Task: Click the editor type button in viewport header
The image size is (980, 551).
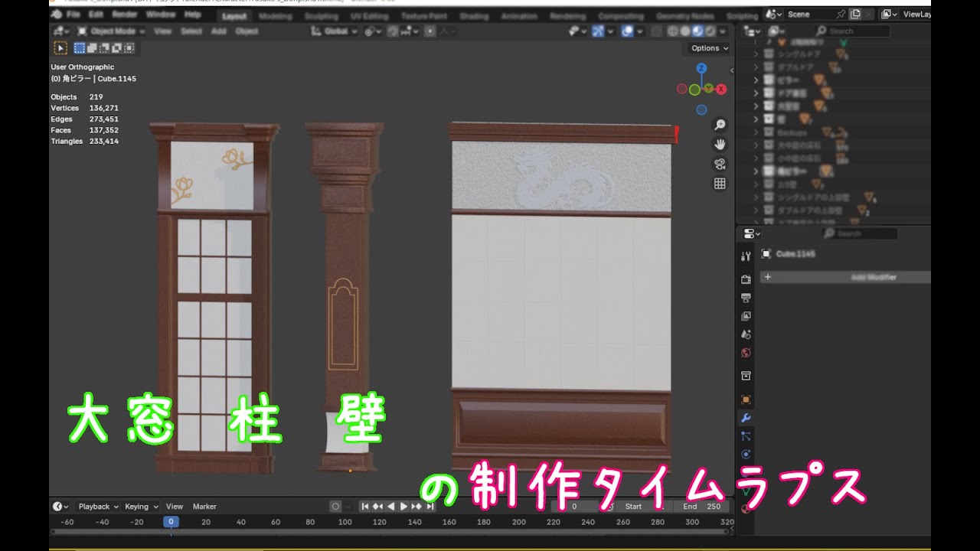Action: click(x=60, y=31)
